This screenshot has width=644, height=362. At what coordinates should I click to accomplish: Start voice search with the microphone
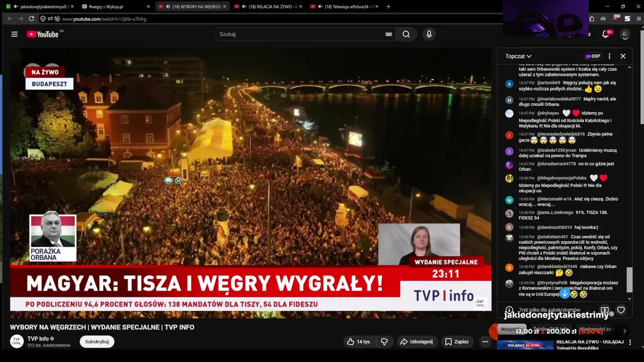click(429, 34)
